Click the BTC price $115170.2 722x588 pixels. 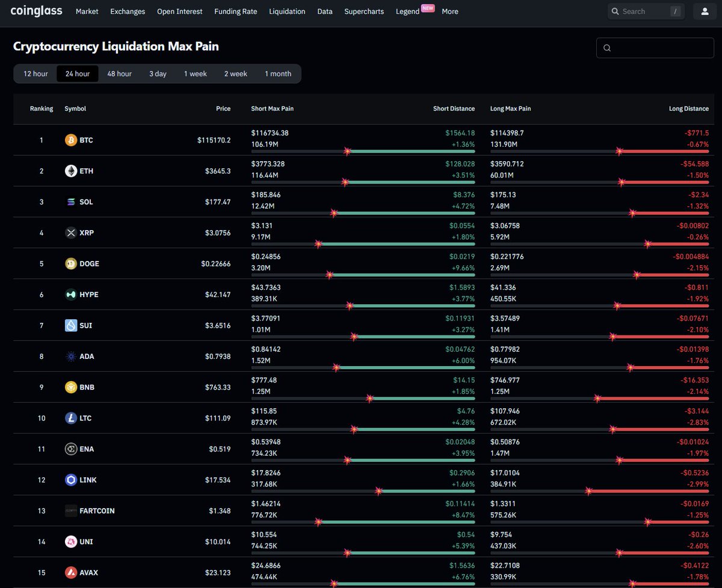coord(214,140)
